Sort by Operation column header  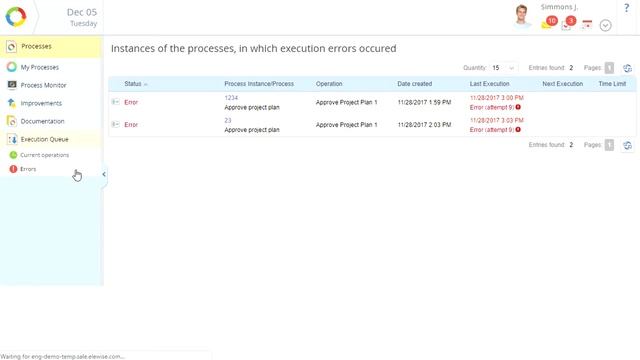click(329, 84)
